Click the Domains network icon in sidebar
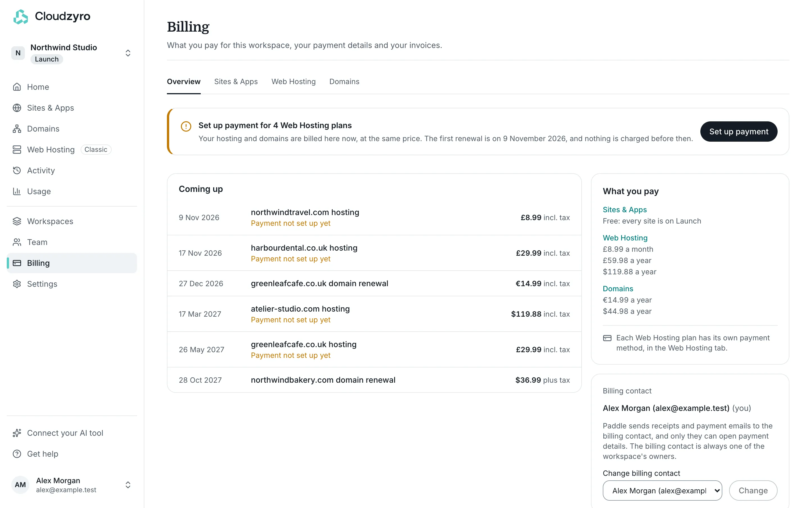 tap(17, 129)
